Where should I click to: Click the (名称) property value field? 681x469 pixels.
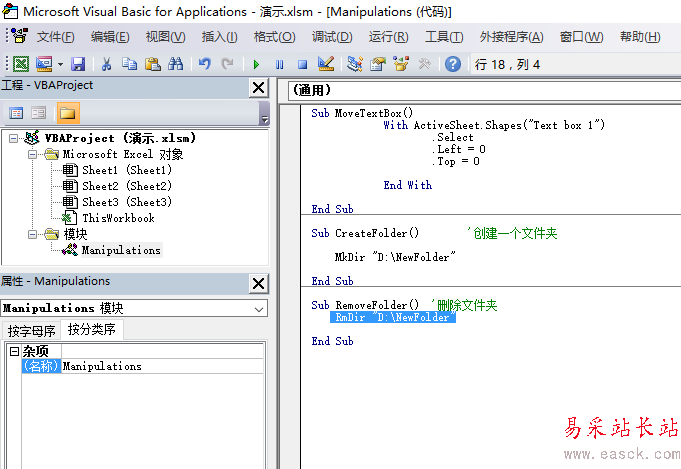coord(162,366)
